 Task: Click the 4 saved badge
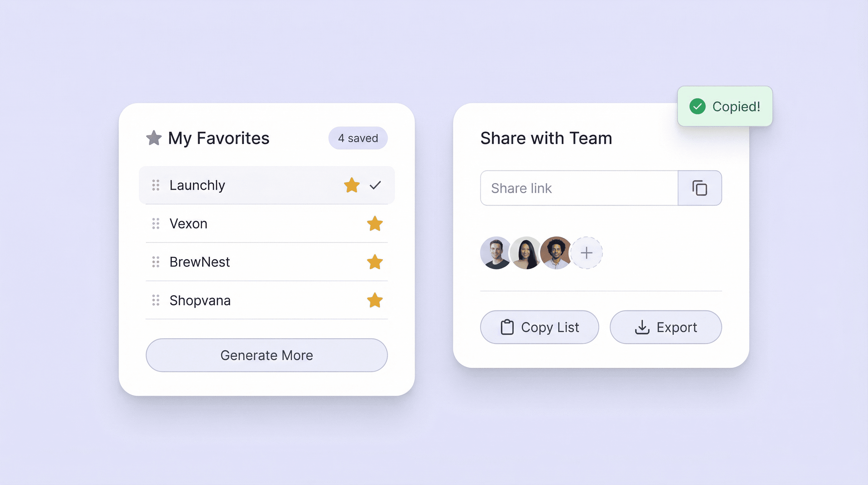pos(358,138)
